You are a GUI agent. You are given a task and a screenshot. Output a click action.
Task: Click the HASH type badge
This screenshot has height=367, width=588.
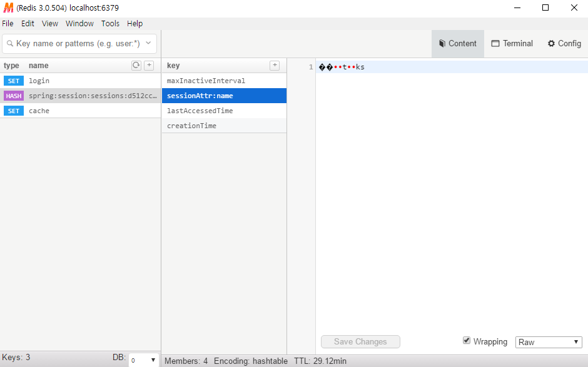[14, 96]
